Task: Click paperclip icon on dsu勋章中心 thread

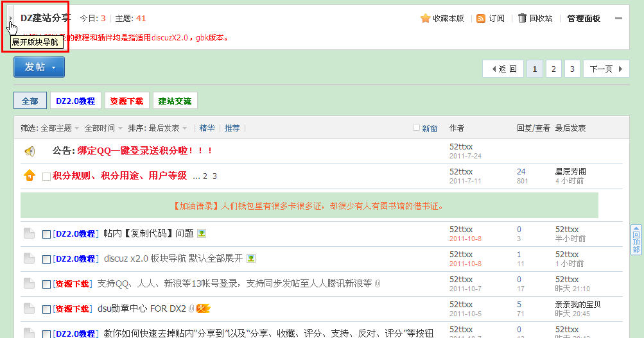Action: coord(191,308)
